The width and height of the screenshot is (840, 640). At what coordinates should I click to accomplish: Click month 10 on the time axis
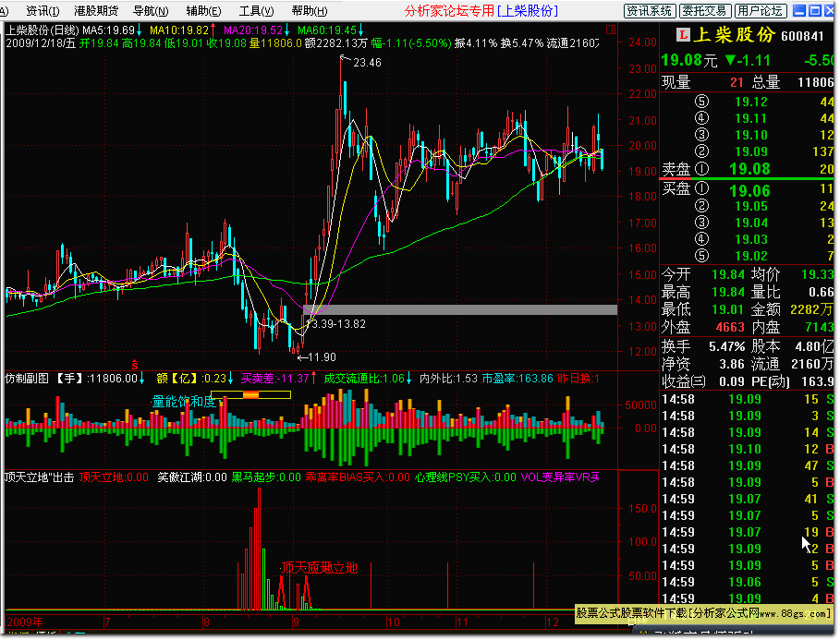click(x=394, y=622)
